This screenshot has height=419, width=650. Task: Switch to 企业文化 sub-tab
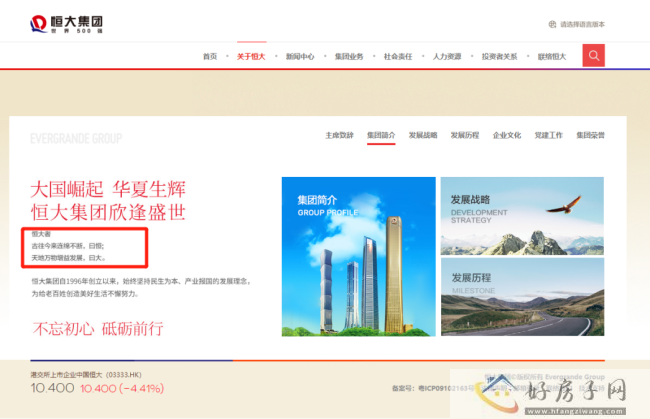pos(507,135)
